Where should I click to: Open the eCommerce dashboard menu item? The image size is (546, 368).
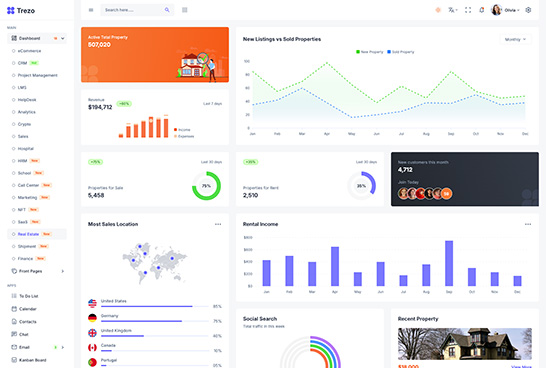point(29,51)
